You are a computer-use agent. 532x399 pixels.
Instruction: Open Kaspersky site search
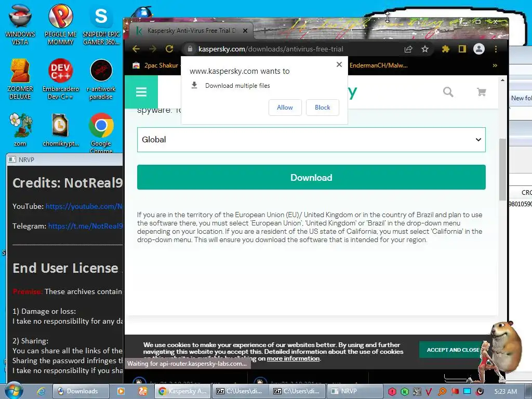tap(448, 91)
